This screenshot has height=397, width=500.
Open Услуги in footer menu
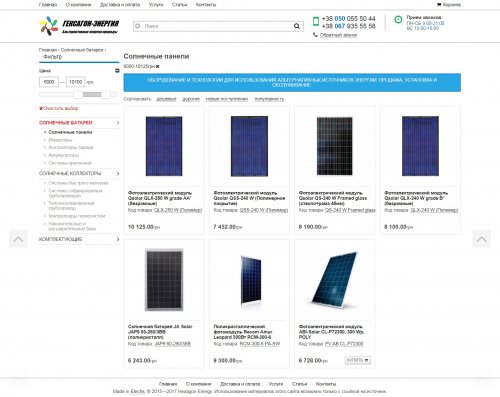click(x=276, y=384)
